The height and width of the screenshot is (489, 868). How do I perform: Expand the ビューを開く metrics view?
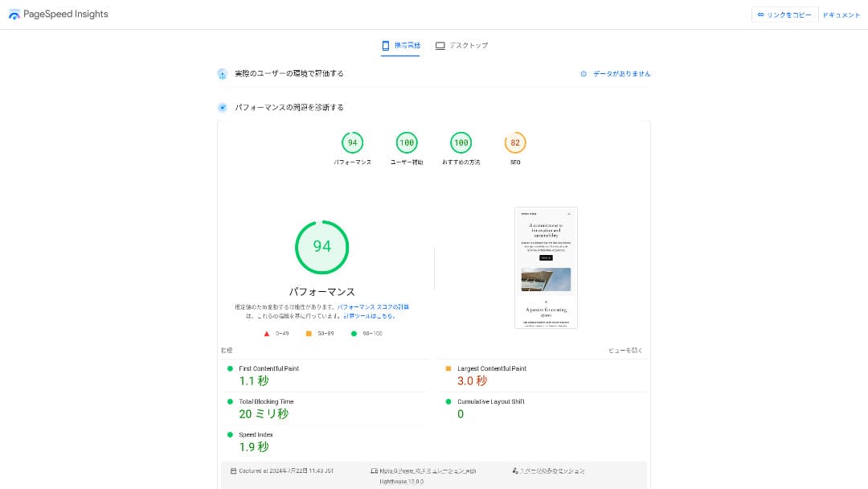(x=625, y=351)
